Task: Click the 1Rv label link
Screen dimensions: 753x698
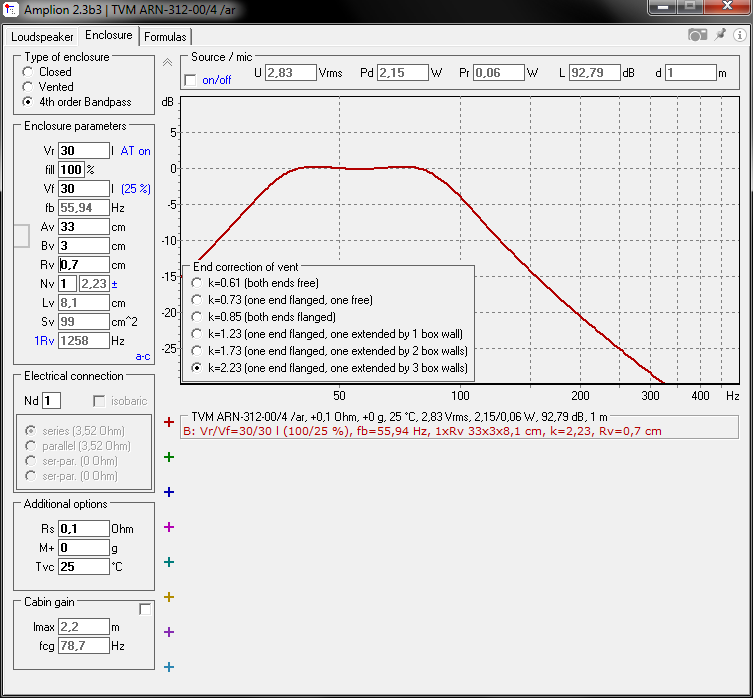Action: click(44, 341)
